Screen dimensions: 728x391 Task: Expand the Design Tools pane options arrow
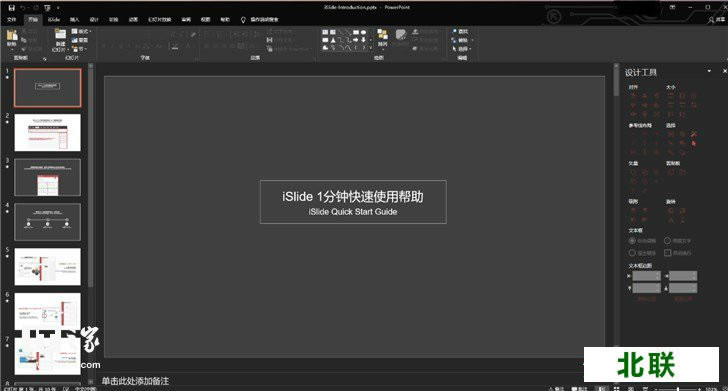(x=709, y=71)
